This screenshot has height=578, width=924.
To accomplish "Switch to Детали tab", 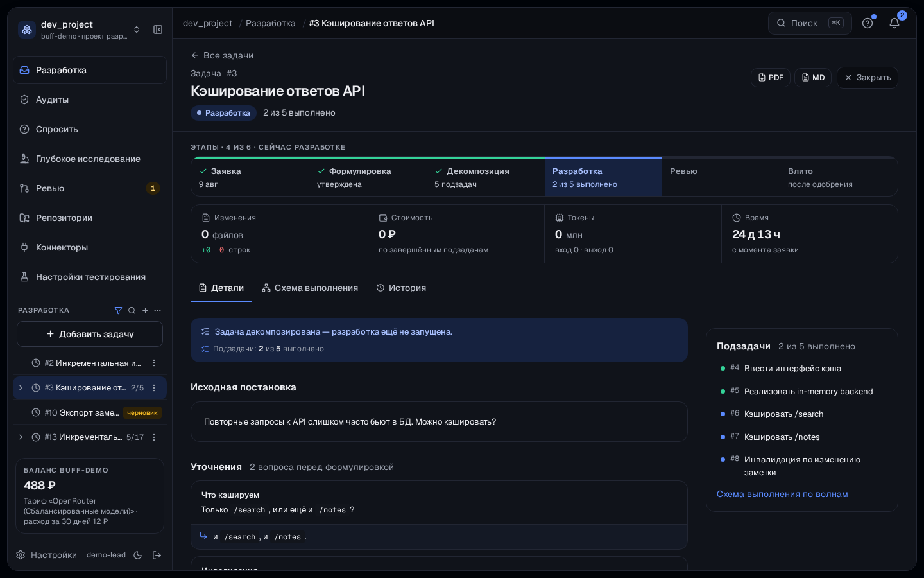I will tap(221, 288).
